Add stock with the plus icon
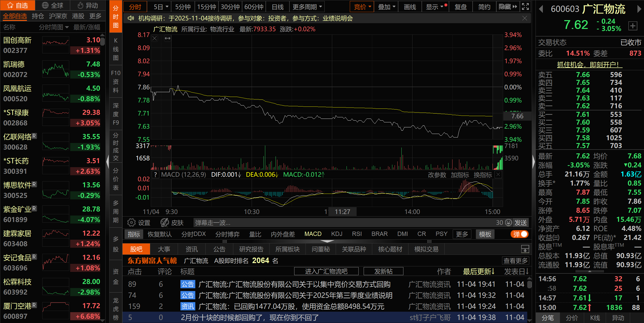The height and width of the screenshot is (323, 644). tap(633, 26)
